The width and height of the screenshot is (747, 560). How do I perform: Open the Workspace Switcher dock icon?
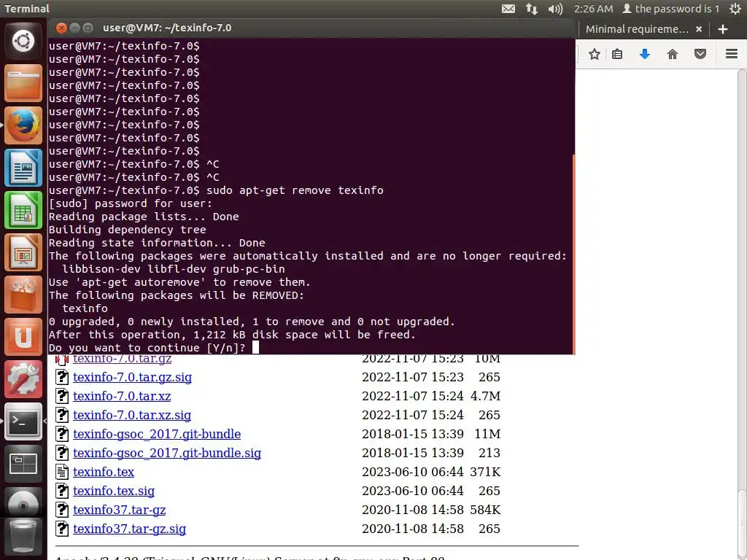pyautogui.click(x=23, y=464)
